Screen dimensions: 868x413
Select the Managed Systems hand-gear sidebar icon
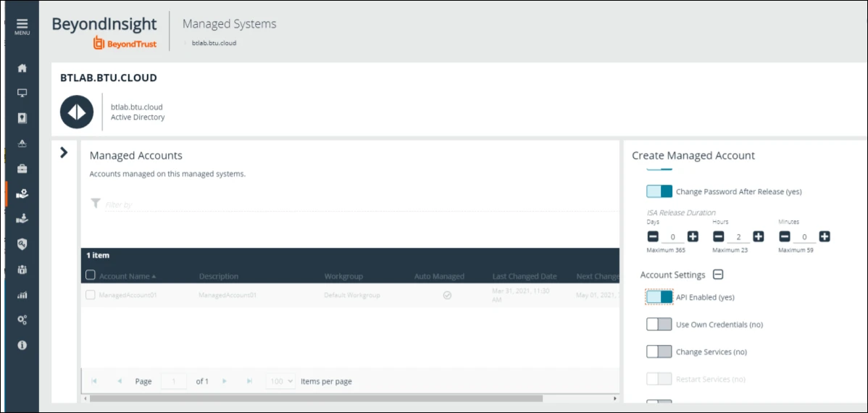coord(22,193)
